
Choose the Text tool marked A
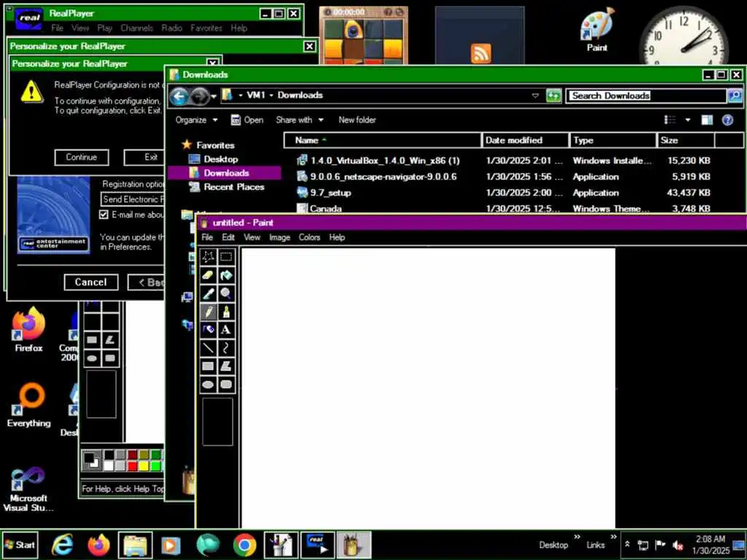pos(226,330)
